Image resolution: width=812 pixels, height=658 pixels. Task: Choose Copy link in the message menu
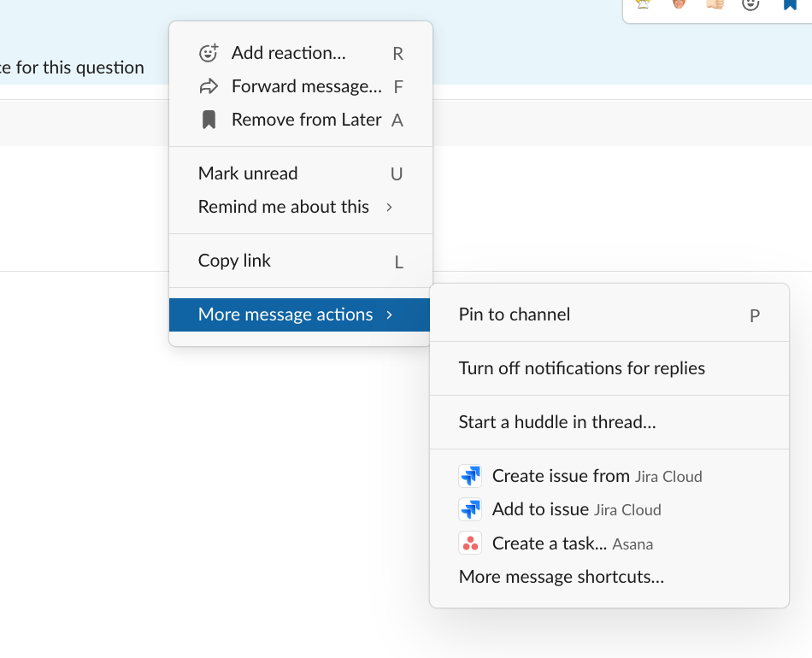(x=234, y=261)
